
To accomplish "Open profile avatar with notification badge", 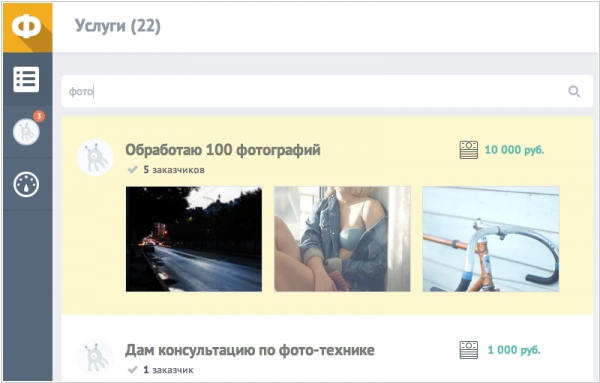I will (x=26, y=132).
